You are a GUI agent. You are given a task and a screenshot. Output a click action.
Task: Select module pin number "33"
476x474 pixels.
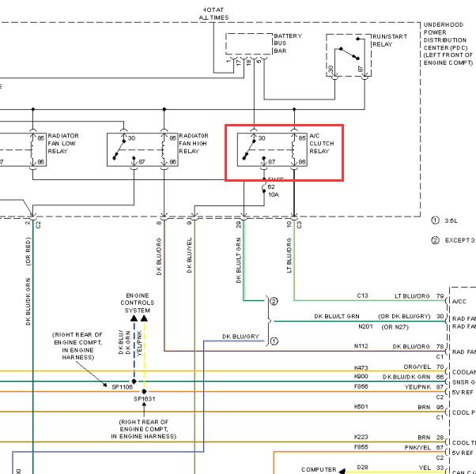[440, 468]
